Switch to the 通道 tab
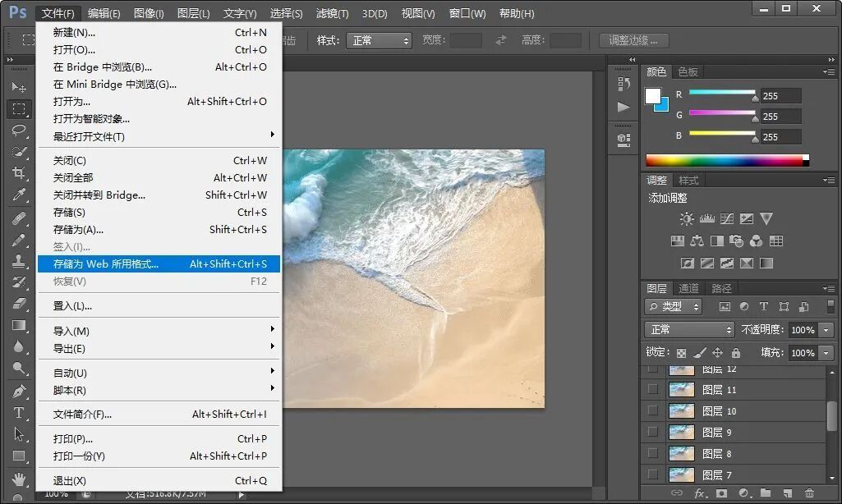This screenshot has width=842, height=504. click(688, 288)
